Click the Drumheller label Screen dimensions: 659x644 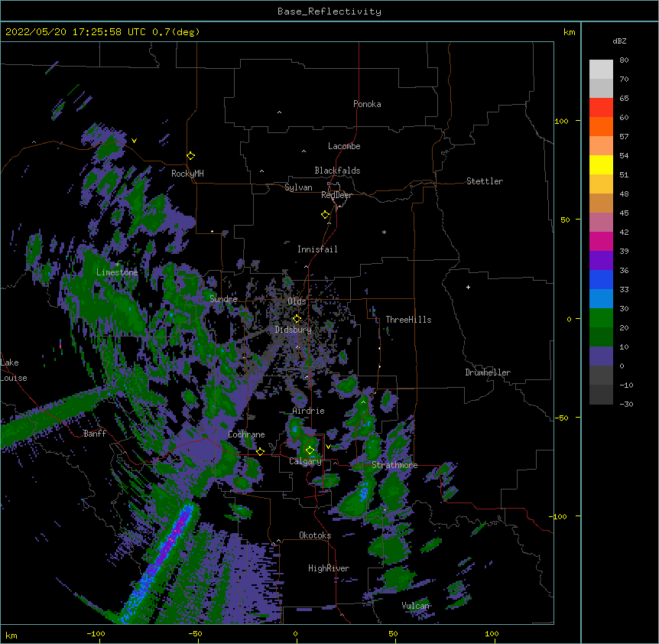tap(488, 372)
